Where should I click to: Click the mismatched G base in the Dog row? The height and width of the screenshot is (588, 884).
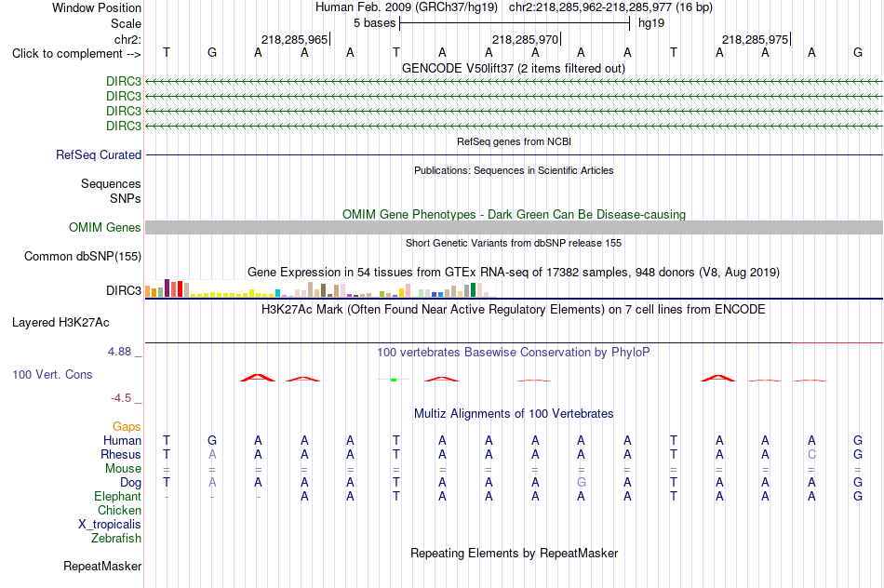point(582,483)
